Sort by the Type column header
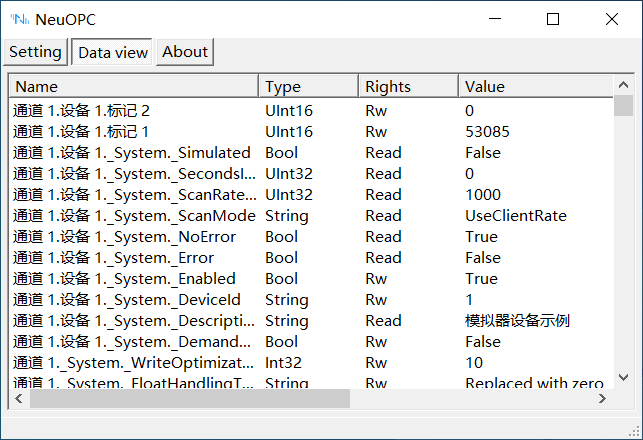 click(x=308, y=86)
